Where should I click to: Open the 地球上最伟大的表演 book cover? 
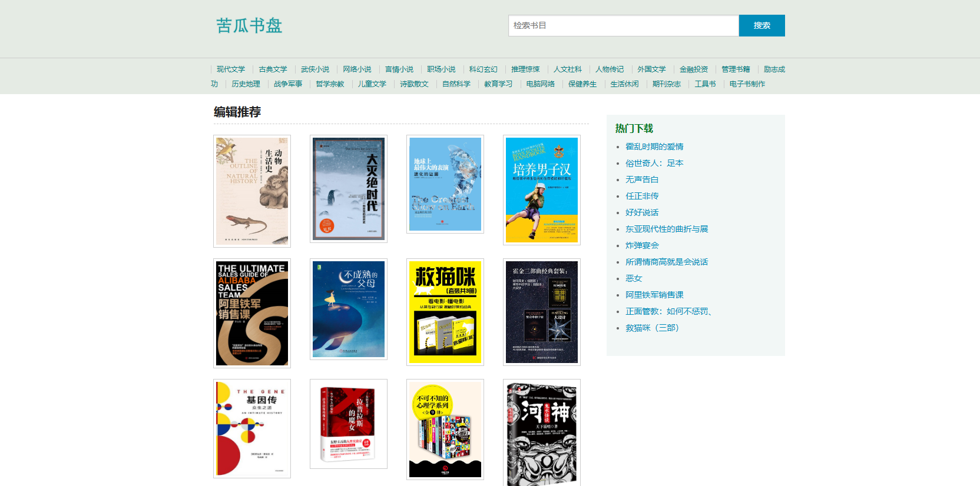coord(445,184)
